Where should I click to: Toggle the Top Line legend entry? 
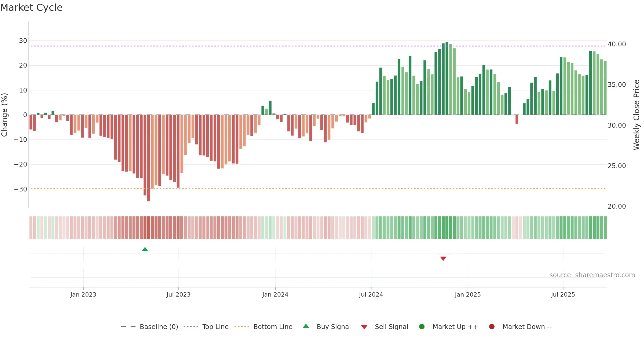206,327
